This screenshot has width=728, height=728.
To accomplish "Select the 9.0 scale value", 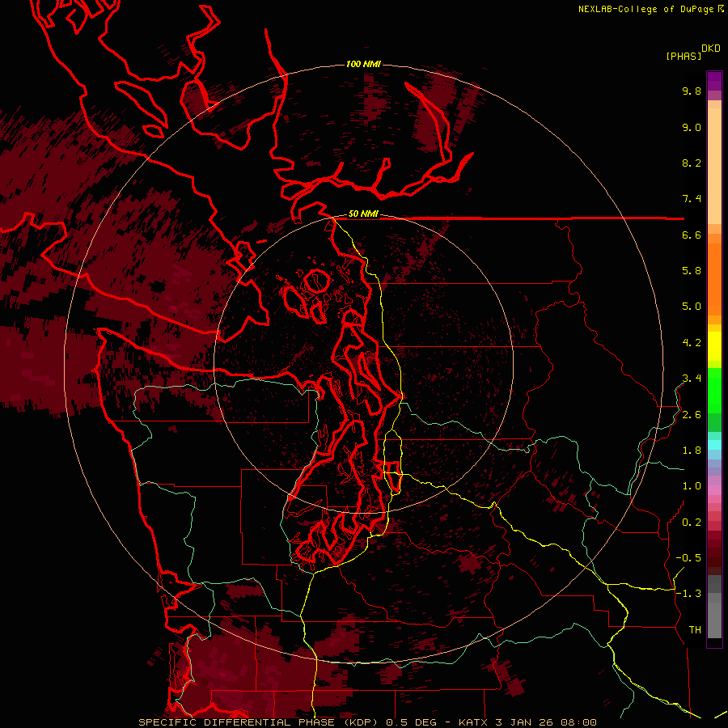I will point(692,127).
